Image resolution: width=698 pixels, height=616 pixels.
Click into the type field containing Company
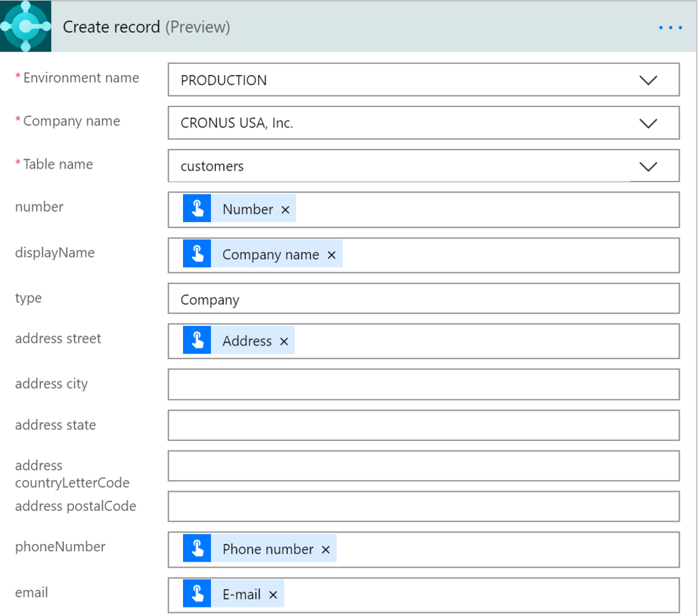pyautogui.click(x=424, y=299)
